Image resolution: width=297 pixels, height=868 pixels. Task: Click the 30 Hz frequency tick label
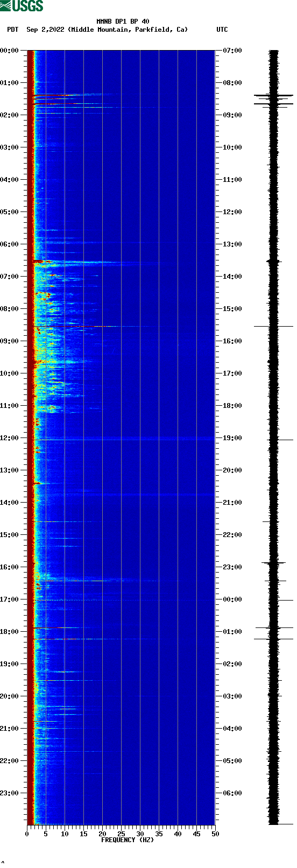pos(140,834)
